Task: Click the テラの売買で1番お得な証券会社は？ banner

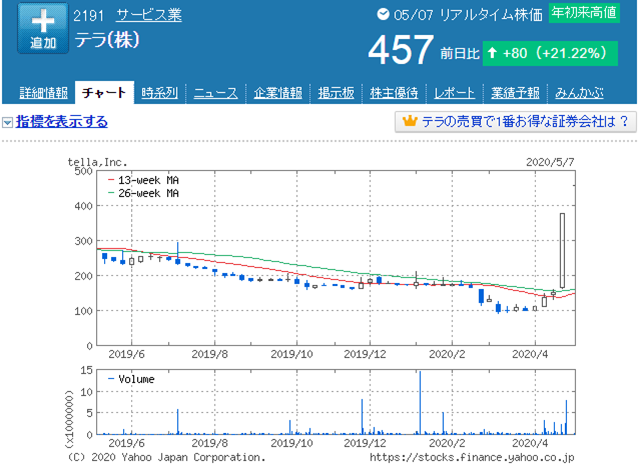Action: tap(515, 122)
